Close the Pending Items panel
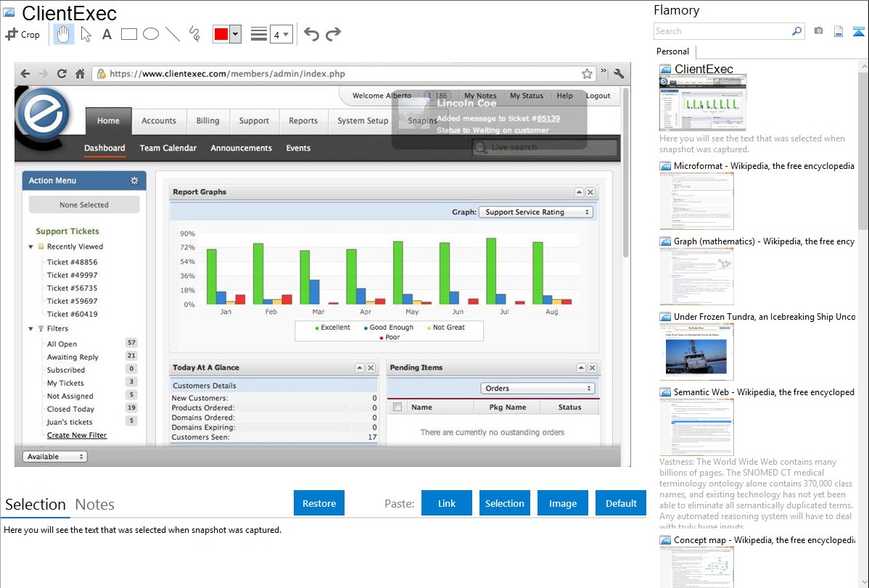This screenshot has height=588, width=869. coord(592,368)
